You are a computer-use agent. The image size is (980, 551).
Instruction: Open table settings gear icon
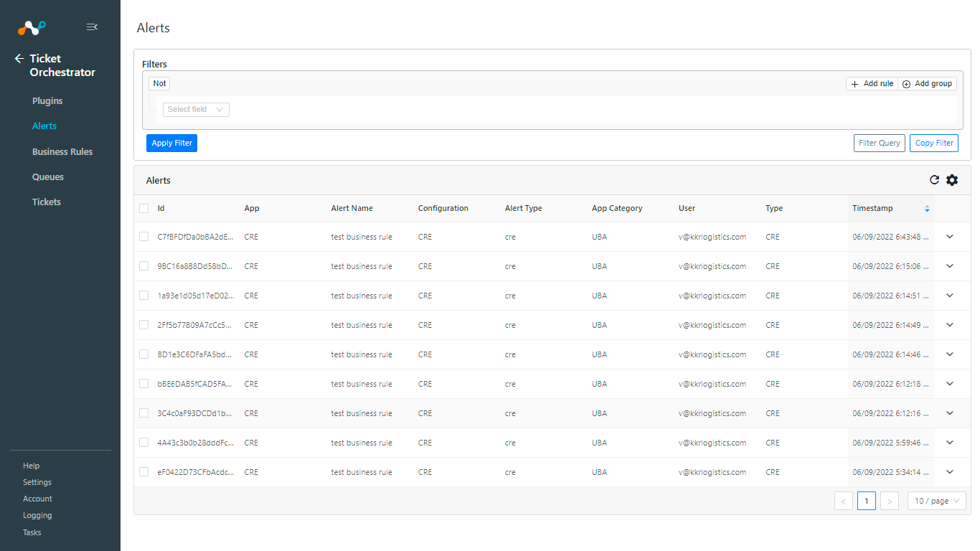[x=952, y=180]
